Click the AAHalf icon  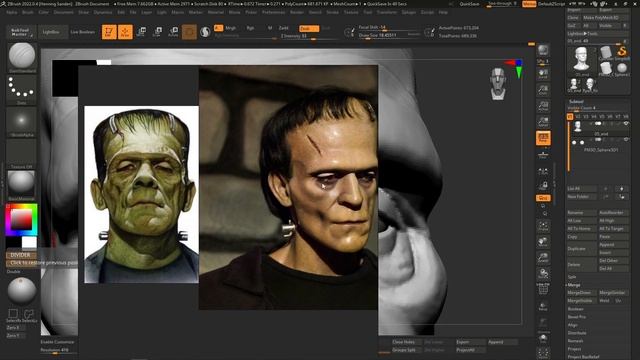pyautogui.click(x=543, y=122)
